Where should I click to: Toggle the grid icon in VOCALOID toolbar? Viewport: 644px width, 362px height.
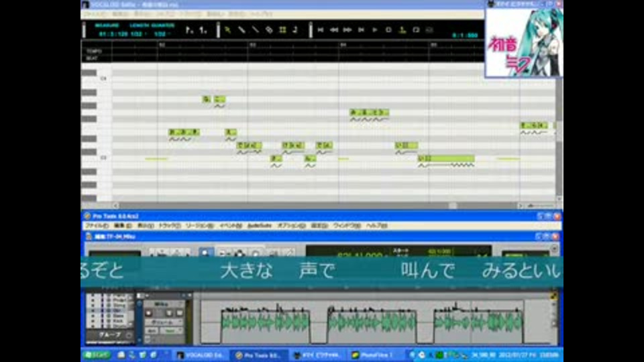282,30
